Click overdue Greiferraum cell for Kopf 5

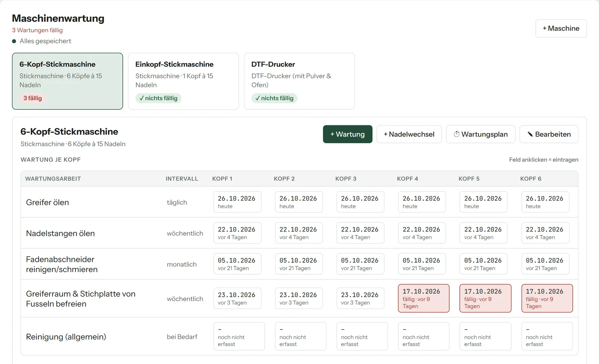point(485,299)
